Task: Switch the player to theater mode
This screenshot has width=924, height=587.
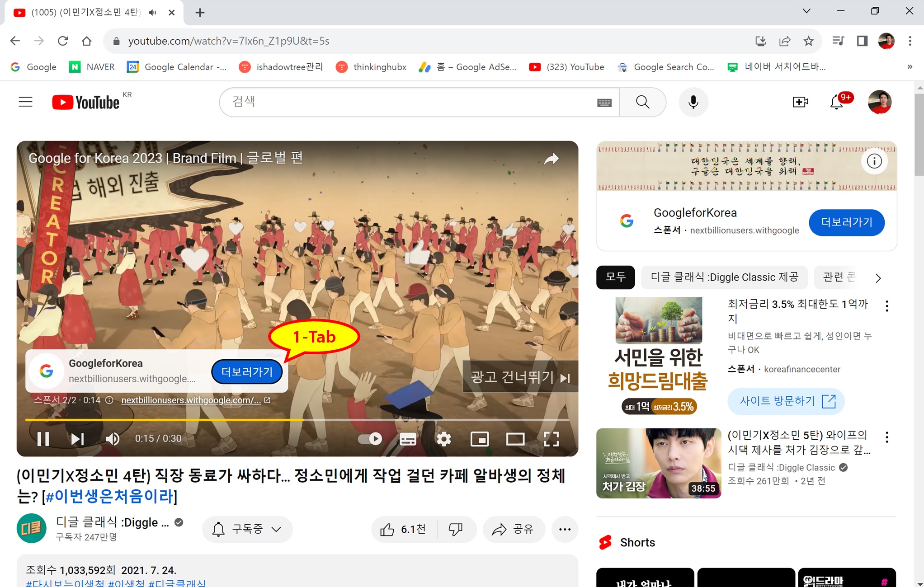Action: coord(515,439)
